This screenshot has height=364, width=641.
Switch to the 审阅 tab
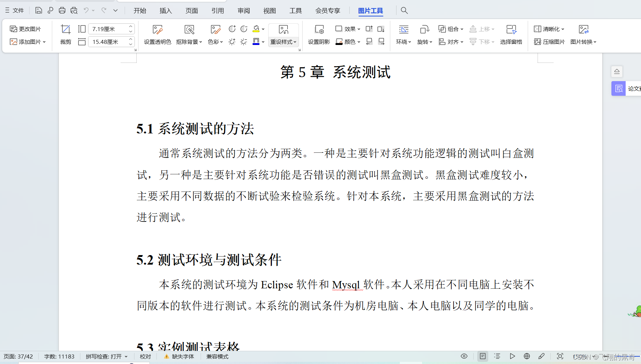pyautogui.click(x=244, y=11)
